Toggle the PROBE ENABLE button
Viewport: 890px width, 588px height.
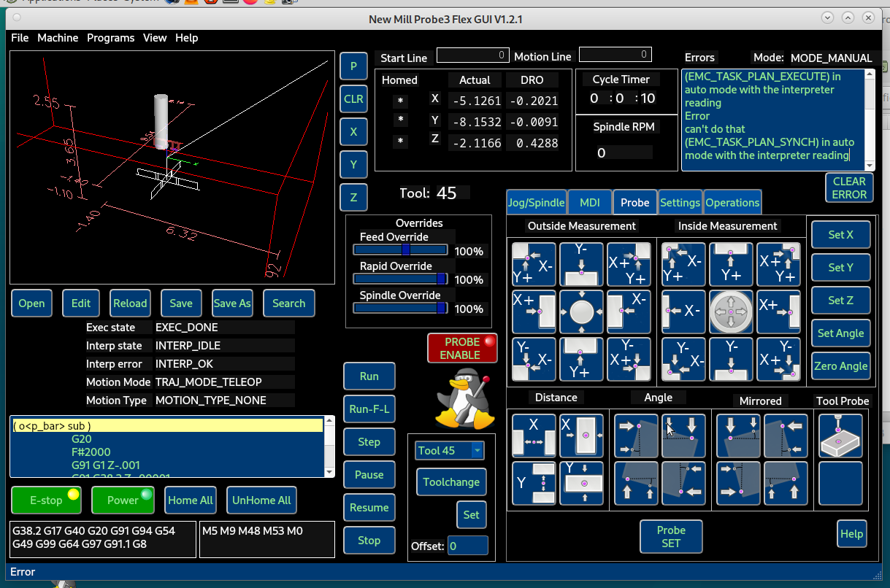462,348
